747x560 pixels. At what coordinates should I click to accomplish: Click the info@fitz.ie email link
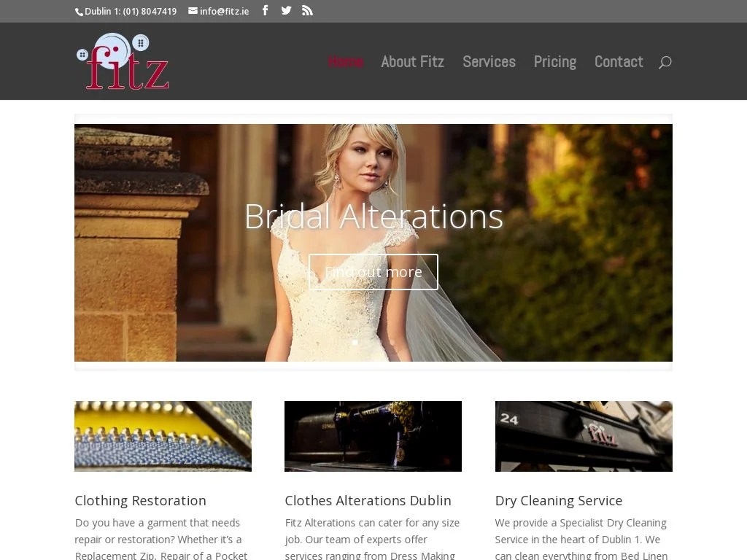(223, 11)
